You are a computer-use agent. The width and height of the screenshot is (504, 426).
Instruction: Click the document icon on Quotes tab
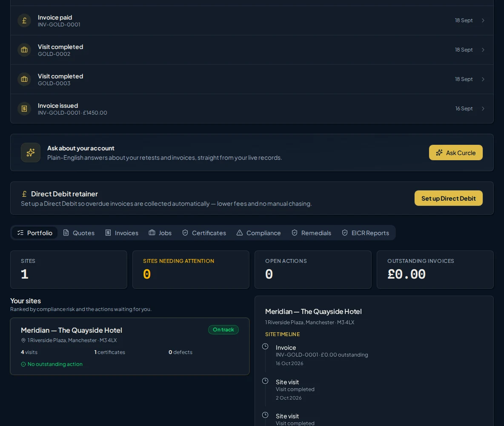pos(66,233)
